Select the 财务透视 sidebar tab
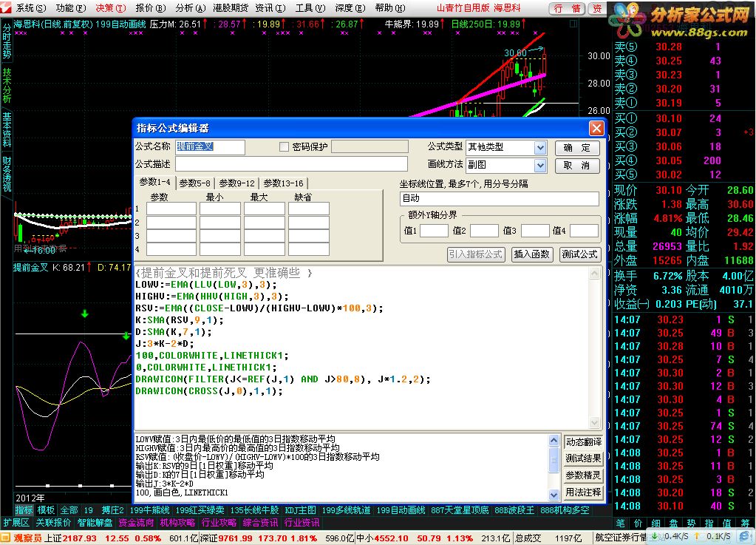 7,174
